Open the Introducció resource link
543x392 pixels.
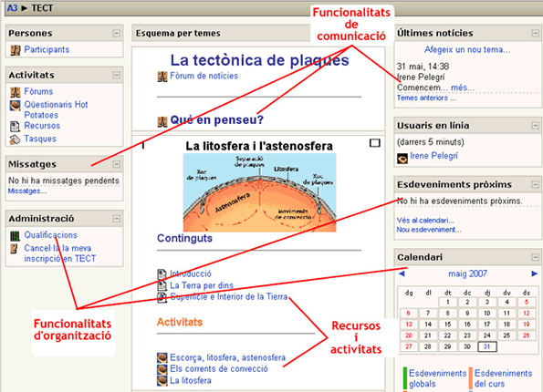click(191, 273)
